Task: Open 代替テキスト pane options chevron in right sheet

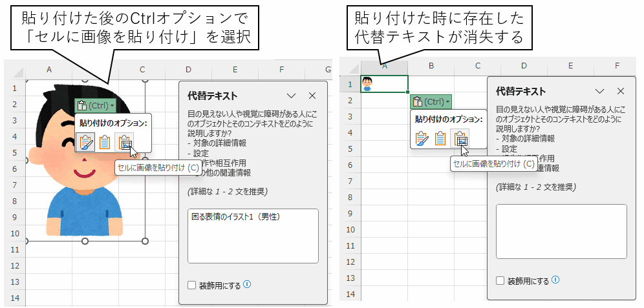Action: coord(599,91)
